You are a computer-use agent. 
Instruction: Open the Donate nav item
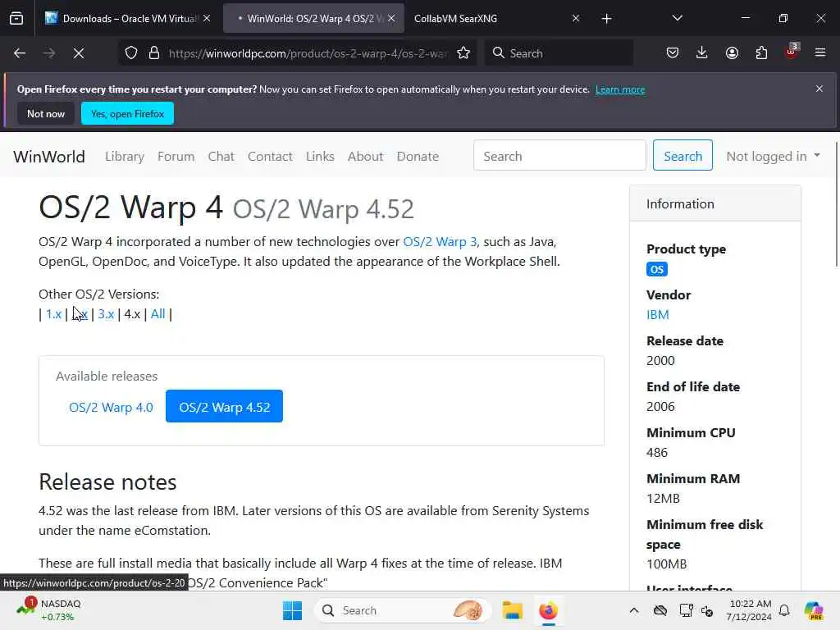[418, 157]
